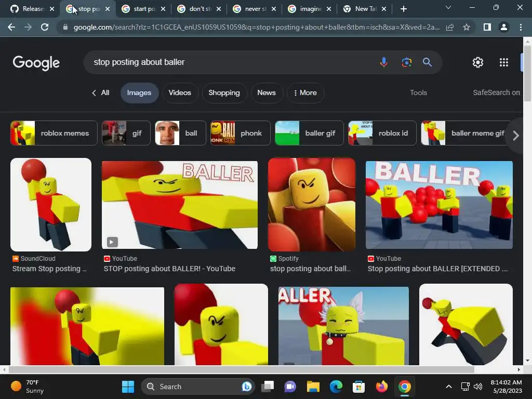Go back to All results

[x=101, y=92]
